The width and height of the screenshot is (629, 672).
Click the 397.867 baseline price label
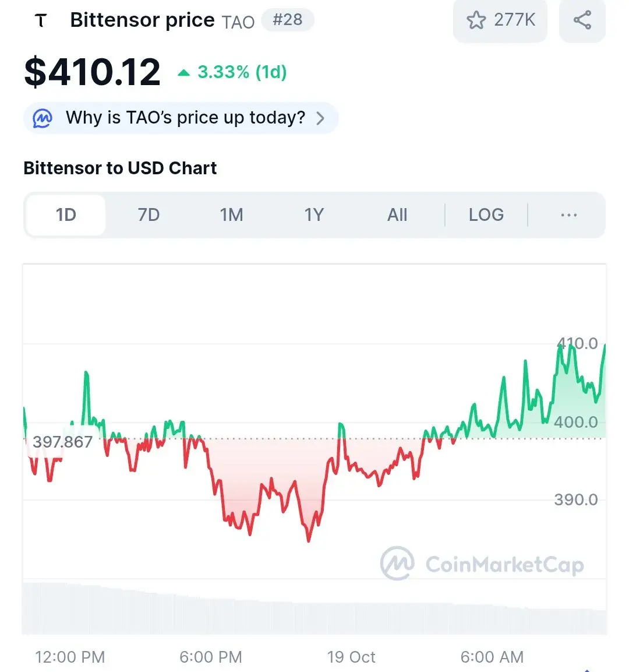pos(62,442)
